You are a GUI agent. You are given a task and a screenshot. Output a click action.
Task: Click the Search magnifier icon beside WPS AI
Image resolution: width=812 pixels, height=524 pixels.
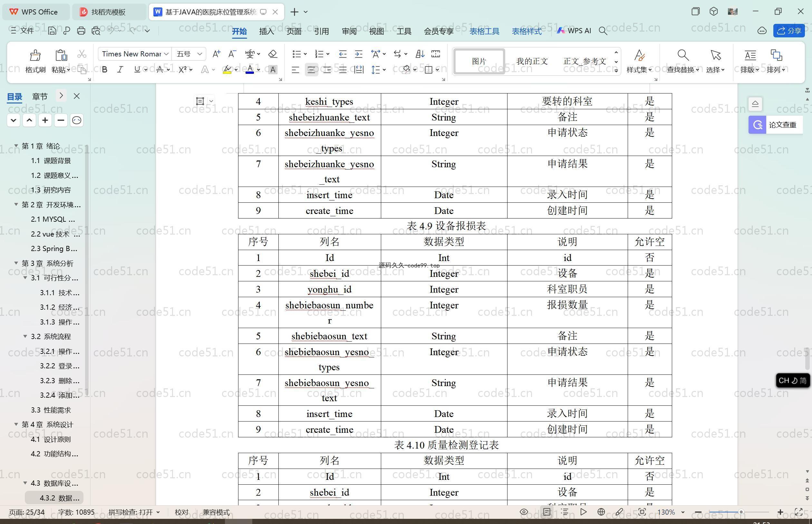pos(603,31)
